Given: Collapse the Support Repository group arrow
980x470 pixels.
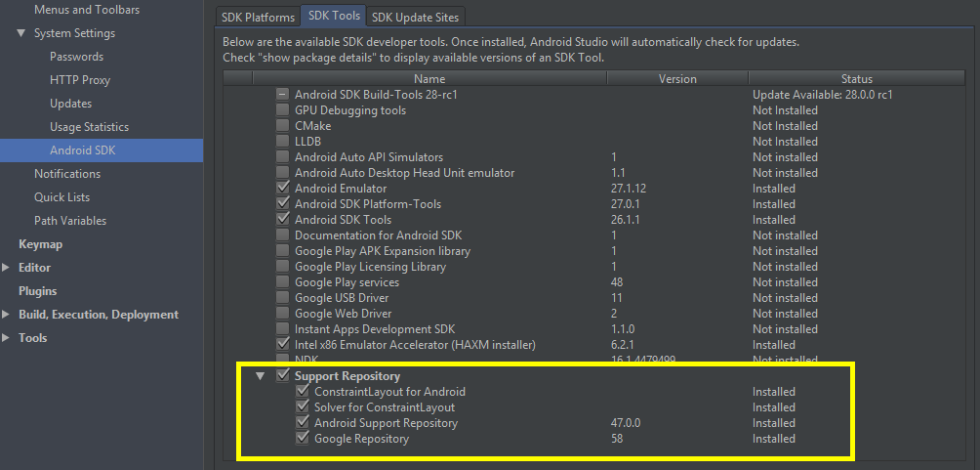Looking at the screenshot, I should click(260, 376).
